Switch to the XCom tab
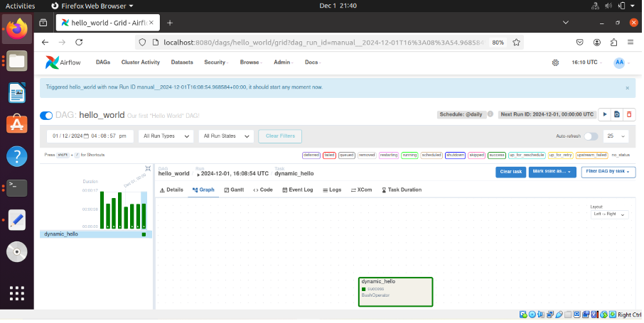The image size is (644, 323). [361, 190]
